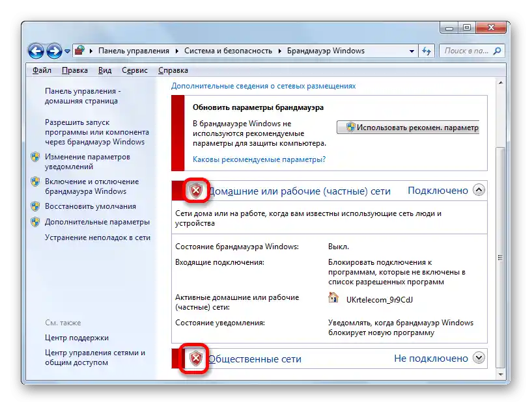Open the Центр поддержки link
Viewport: 532px width, 406px height.
(77, 338)
